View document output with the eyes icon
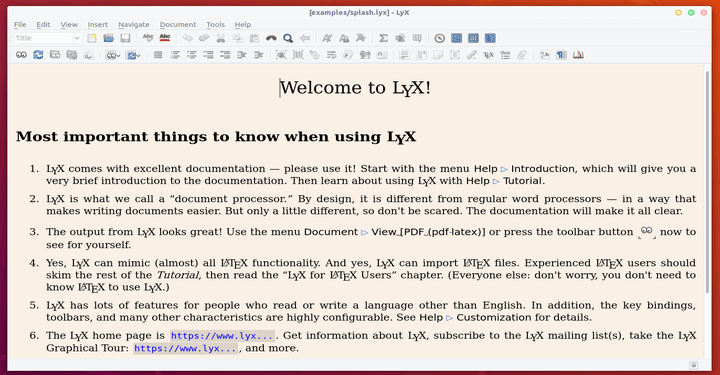The image size is (720, 375). (x=21, y=55)
